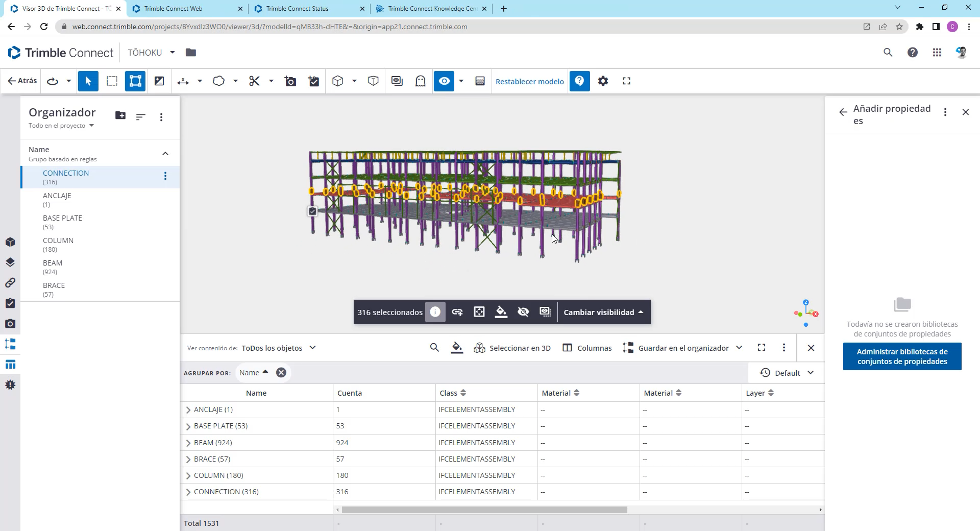This screenshot has height=531, width=980.
Task: Click the table horizontal scrollbar
Action: click(x=484, y=510)
